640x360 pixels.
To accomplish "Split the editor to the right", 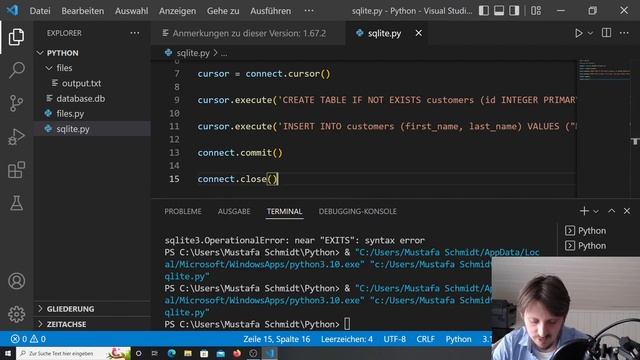I will [607, 33].
